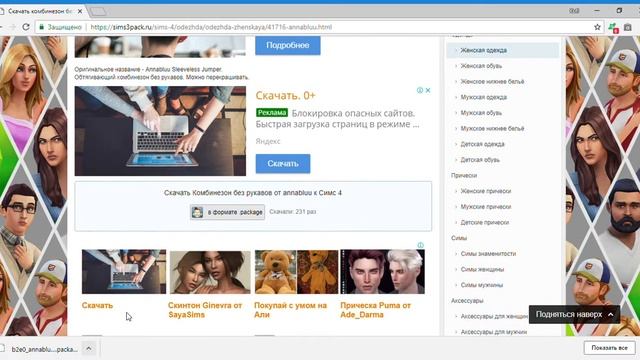Open Симы мужчины category

point(482,285)
